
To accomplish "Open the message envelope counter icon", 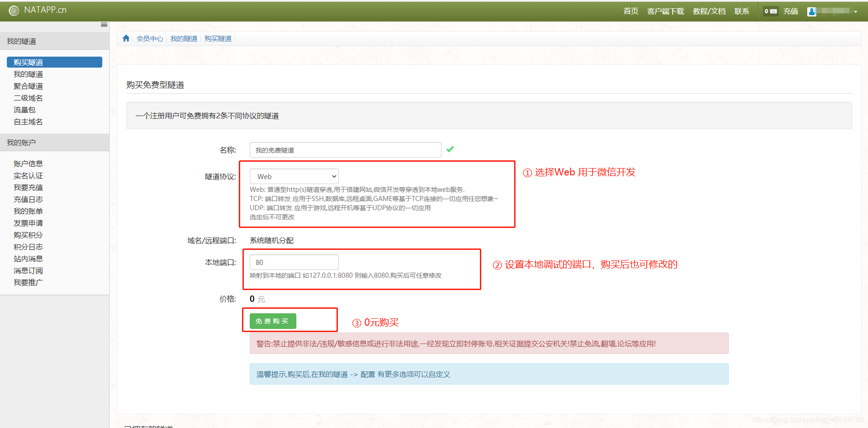I will click(x=771, y=11).
